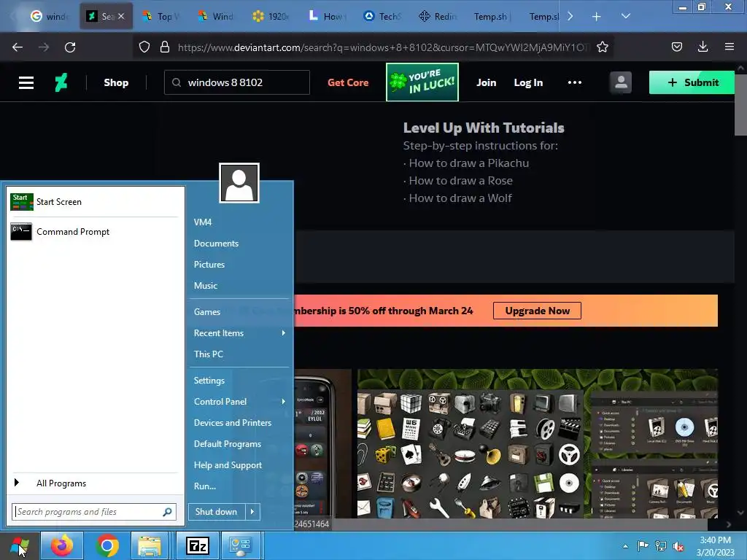Reload the page with the refresh icon
Screen dimensions: 747x560
[70, 47]
